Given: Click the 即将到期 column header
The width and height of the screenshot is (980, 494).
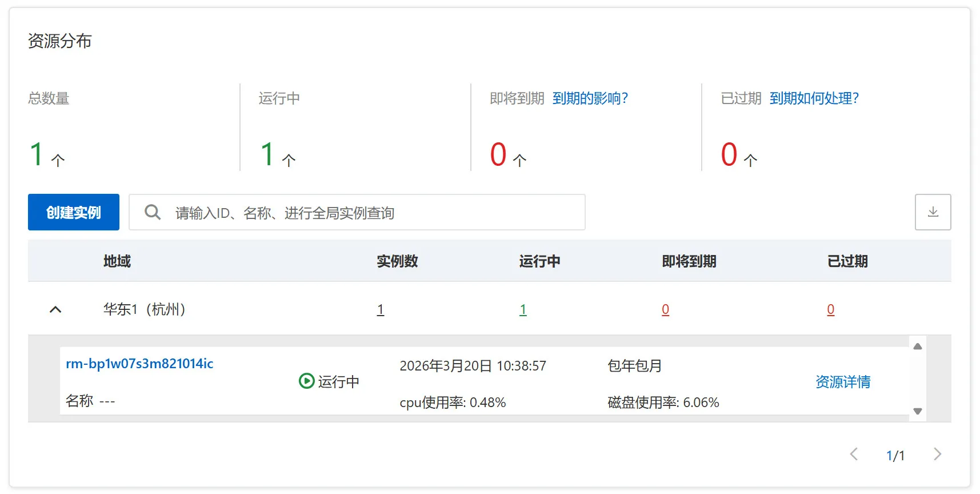Looking at the screenshot, I should point(689,261).
